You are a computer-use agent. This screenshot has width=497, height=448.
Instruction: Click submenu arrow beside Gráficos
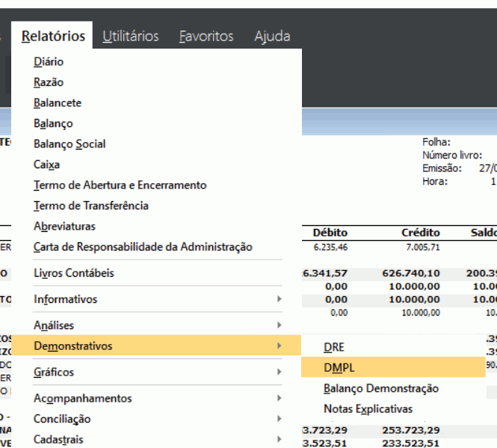(x=280, y=372)
